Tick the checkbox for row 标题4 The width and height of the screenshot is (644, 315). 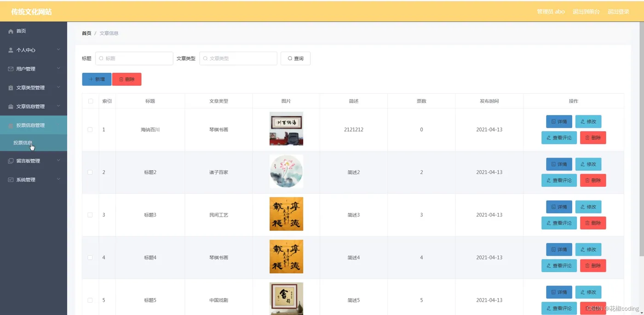click(x=90, y=258)
